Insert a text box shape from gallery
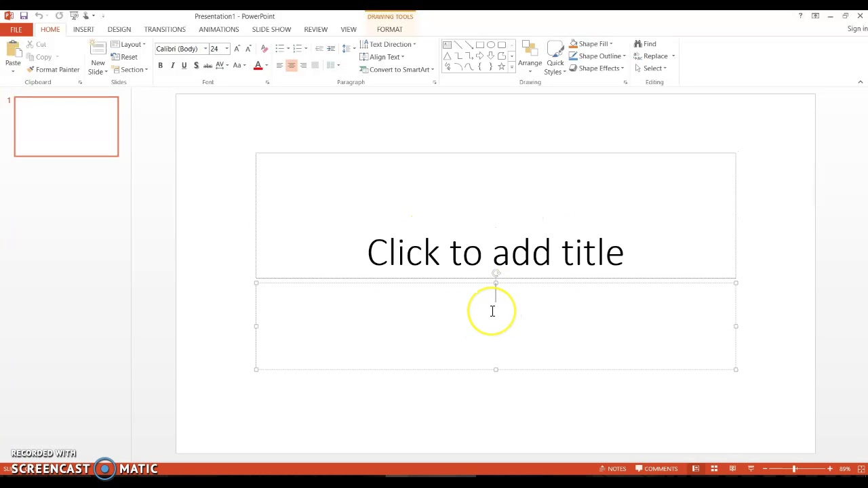The image size is (868, 488). (447, 45)
